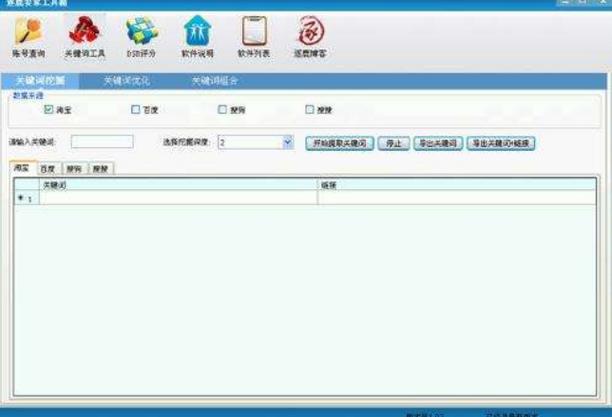The width and height of the screenshot is (612, 417).
Task: Click the 链接 column header
Action: pyautogui.click(x=457, y=185)
